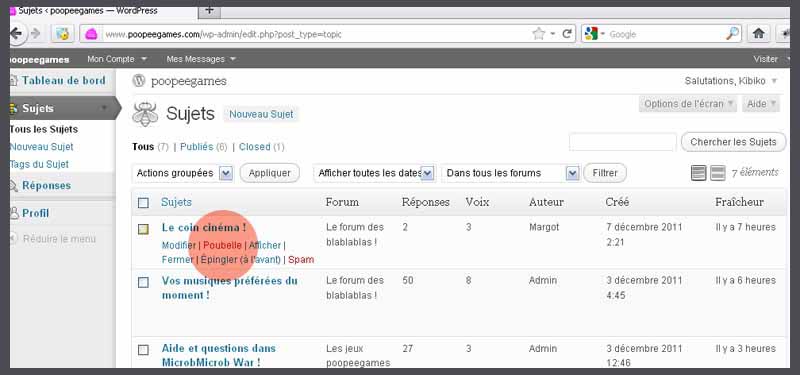This screenshot has width=800, height=375.
Task: Click in topics search input field
Action: pos(622,142)
